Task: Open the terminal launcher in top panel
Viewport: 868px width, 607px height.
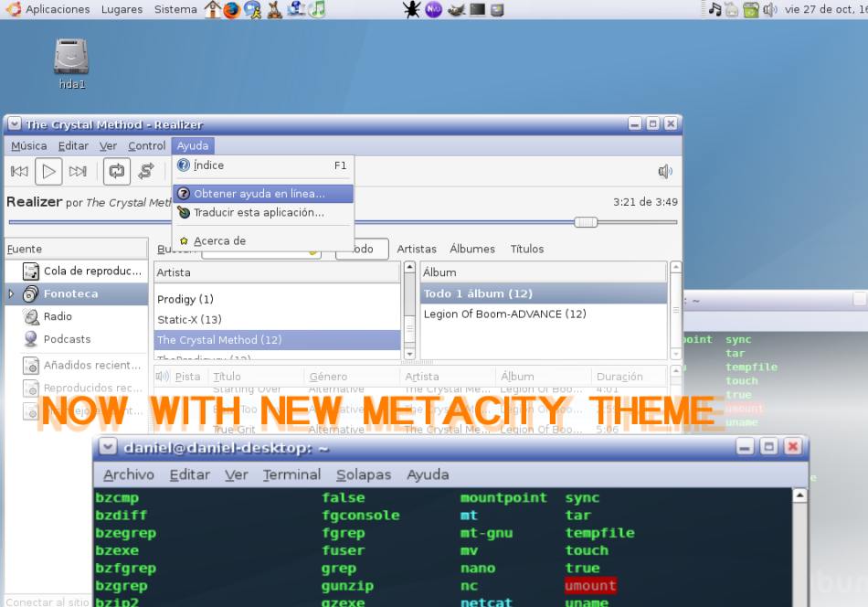Action: (x=477, y=9)
